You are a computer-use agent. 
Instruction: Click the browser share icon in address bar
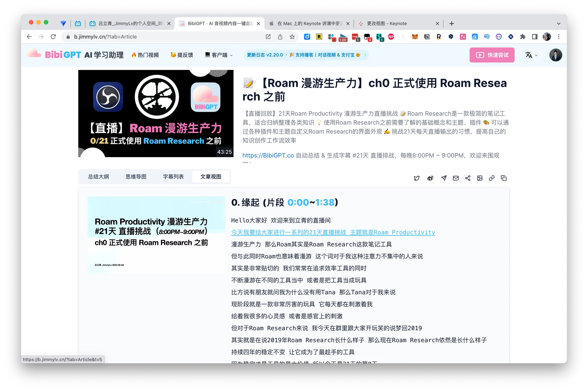280,37
